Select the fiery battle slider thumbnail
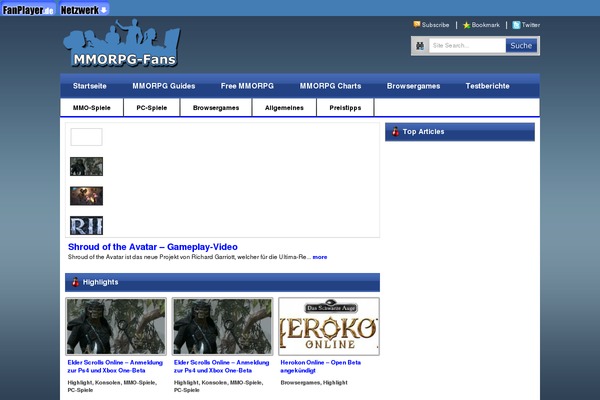 [86, 196]
